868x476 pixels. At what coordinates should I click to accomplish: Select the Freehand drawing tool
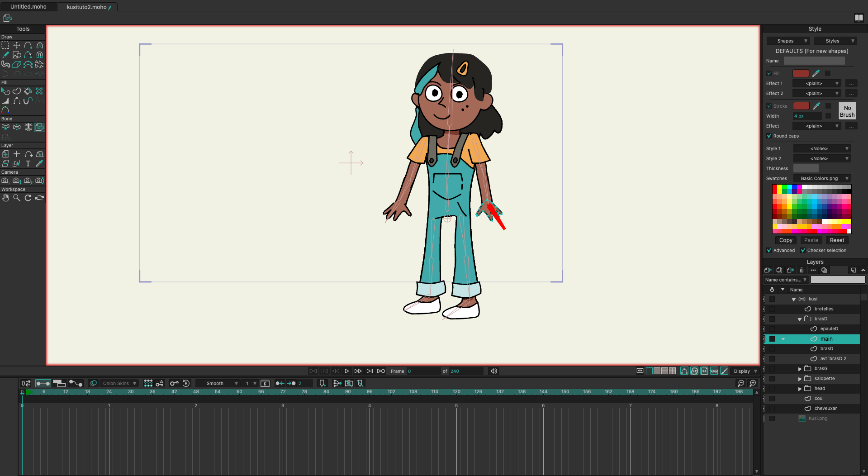click(5, 55)
